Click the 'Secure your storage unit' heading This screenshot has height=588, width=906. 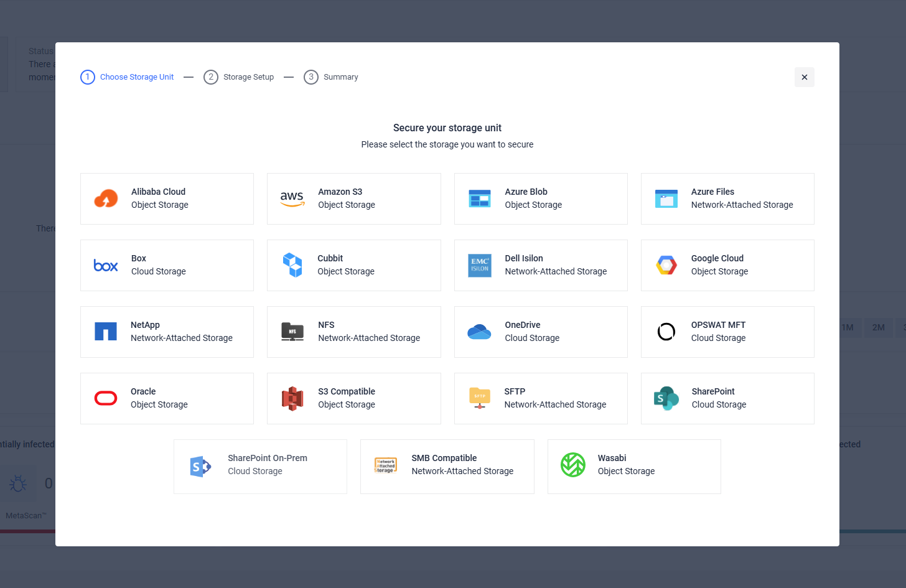447,128
